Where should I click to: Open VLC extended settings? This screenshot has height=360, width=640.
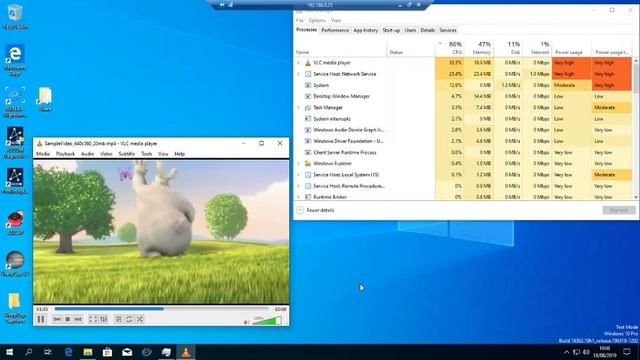tap(104, 319)
